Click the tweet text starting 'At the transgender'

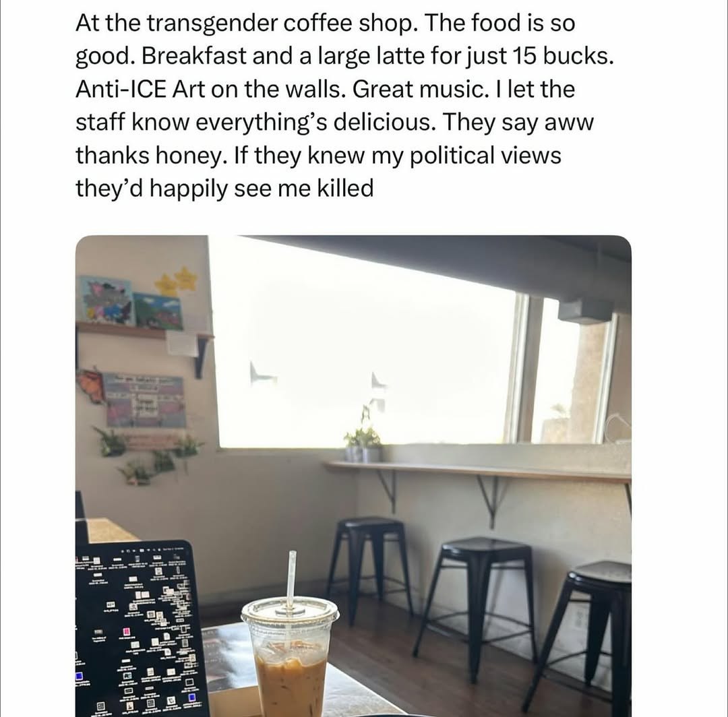click(x=344, y=106)
